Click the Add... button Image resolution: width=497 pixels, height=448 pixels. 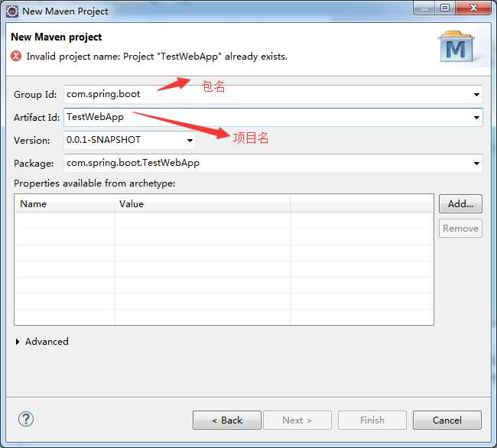pyautogui.click(x=460, y=203)
